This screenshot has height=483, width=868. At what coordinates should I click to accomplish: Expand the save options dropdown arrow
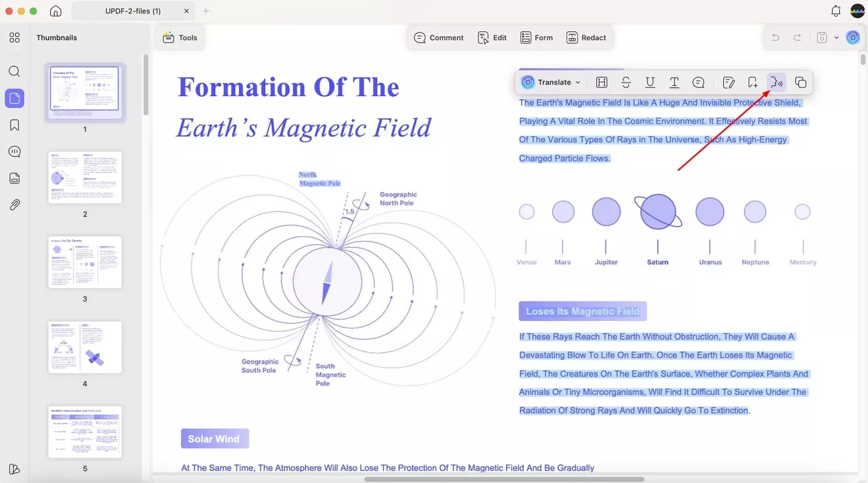[x=836, y=38]
